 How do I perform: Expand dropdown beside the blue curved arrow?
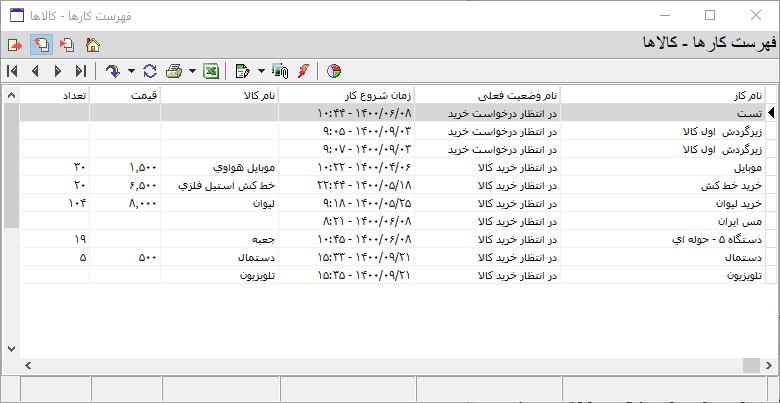tap(131, 71)
